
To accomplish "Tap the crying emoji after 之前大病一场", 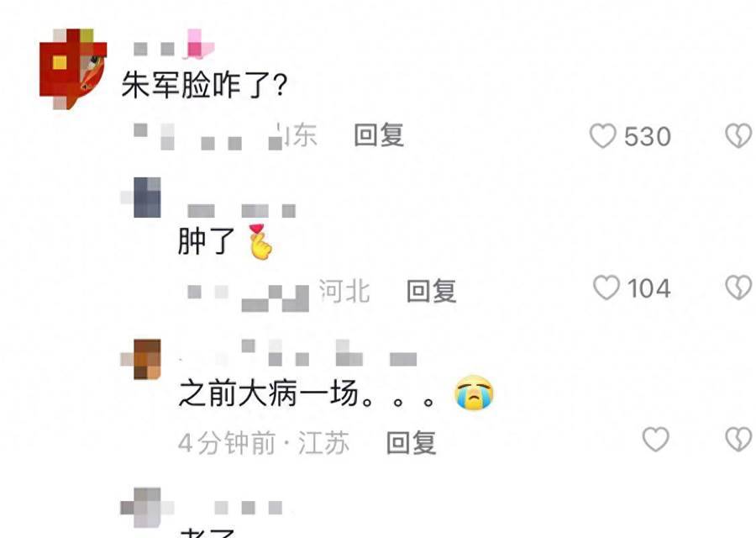I will 474,393.
